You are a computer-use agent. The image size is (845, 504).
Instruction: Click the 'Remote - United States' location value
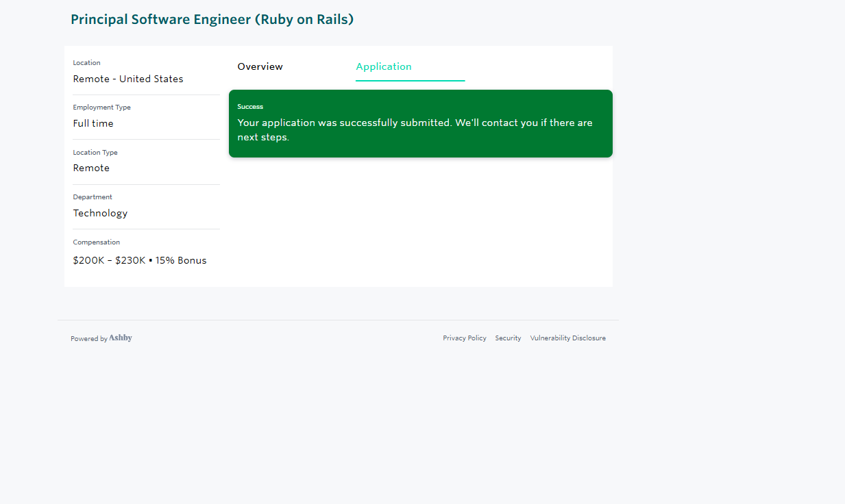pyautogui.click(x=128, y=79)
